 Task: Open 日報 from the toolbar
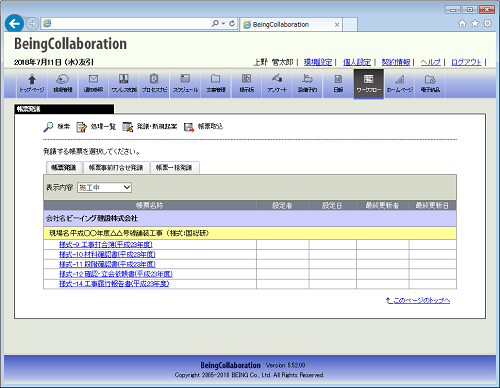pos(338,83)
